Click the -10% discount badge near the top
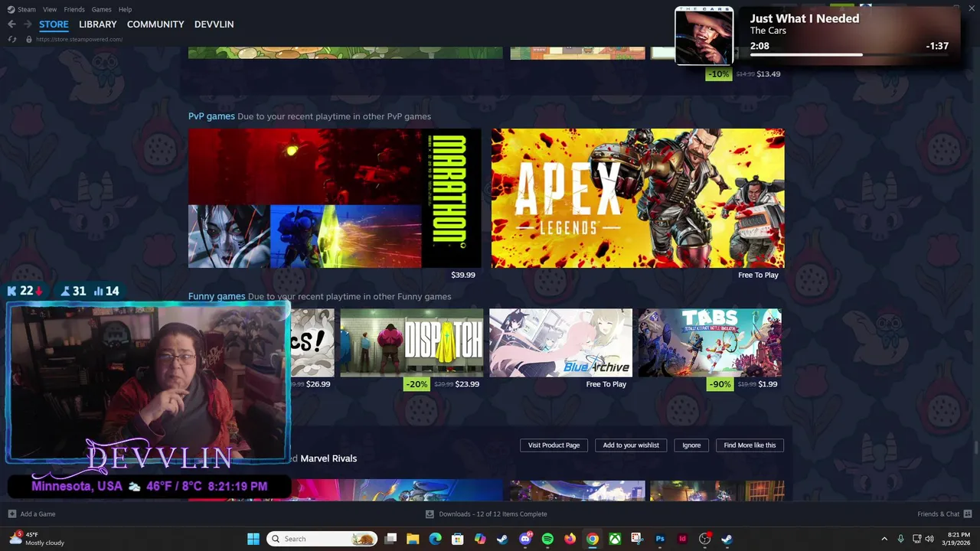This screenshot has height=551, width=980. [x=718, y=74]
